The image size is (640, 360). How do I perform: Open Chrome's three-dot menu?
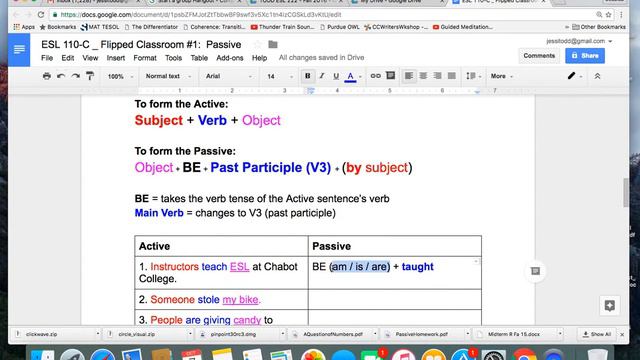point(621,15)
